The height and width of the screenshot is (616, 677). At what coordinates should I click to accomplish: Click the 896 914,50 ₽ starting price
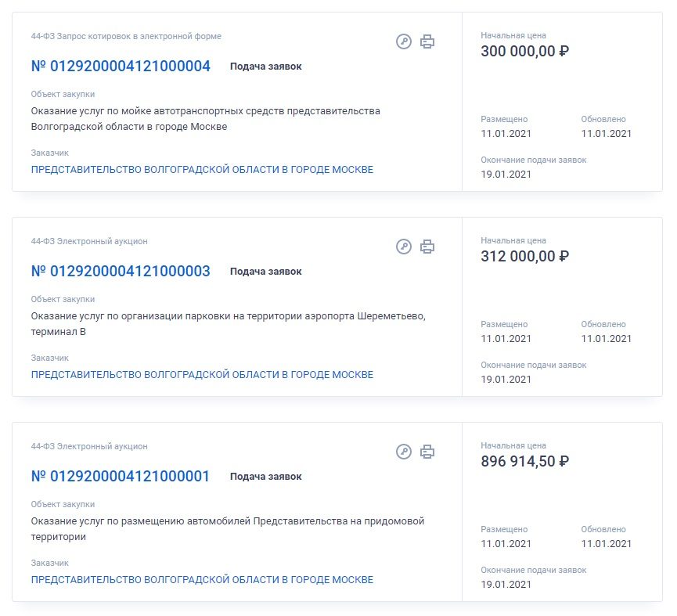pos(524,462)
